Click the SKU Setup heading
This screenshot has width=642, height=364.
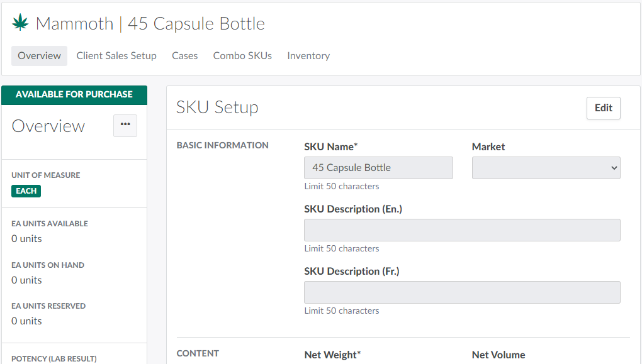[217, 108]
